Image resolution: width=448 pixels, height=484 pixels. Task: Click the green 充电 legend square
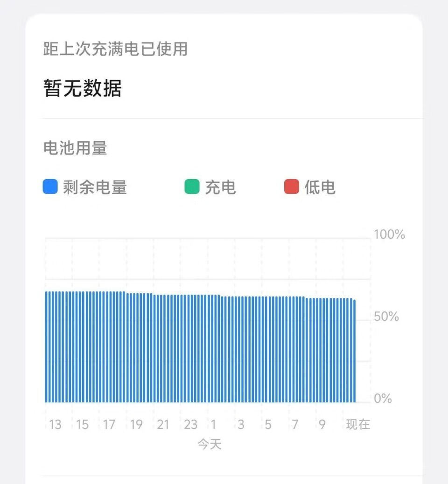tap(192, 187)
